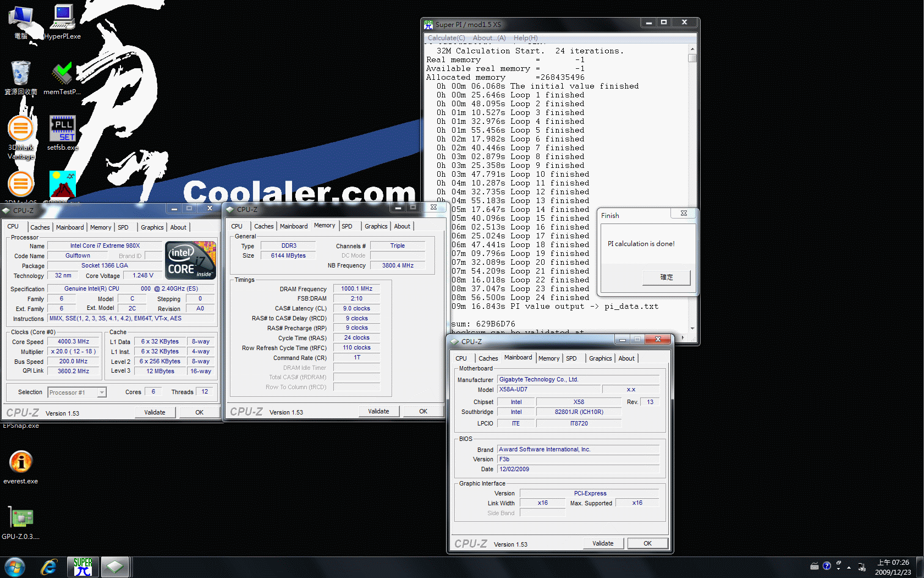924x578 pixels.
Task: Click the DRAM Frequency 1000.1 MHz value
Action: coord(356,289)
